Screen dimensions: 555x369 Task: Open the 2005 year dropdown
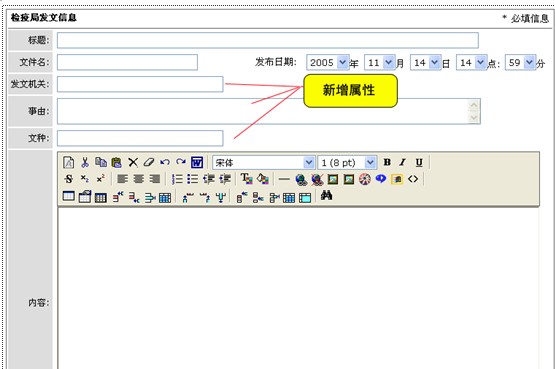tap(328, 62)
